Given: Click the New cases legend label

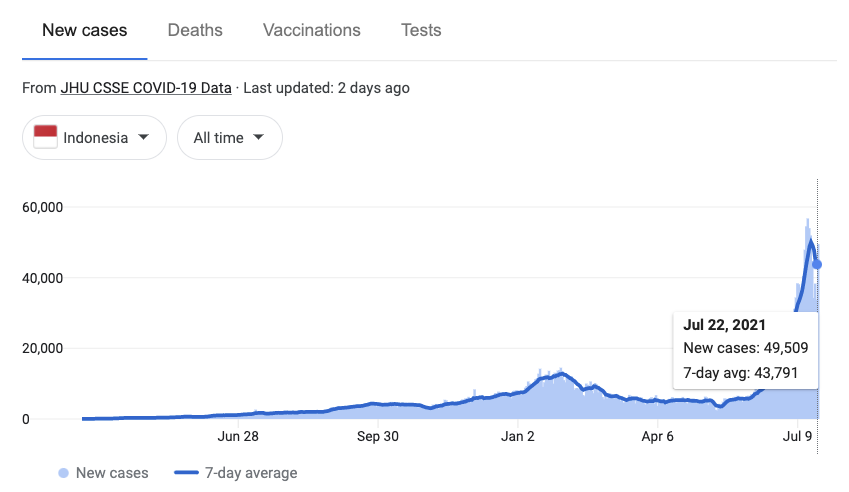Looking at the screenshot, I should click(112, 473).
